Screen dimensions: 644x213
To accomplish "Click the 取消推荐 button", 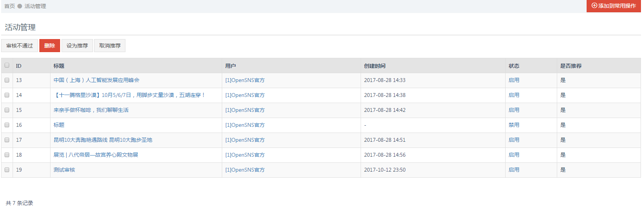I will (x=110, y=46).
